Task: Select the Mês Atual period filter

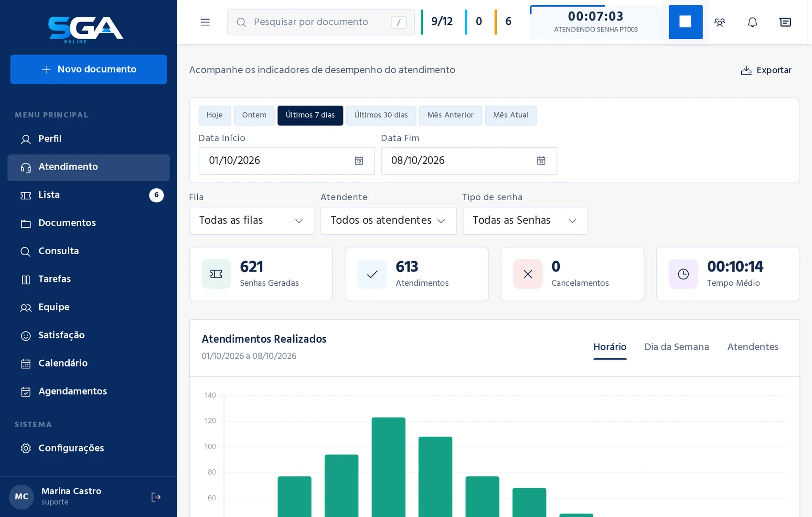Action: coord(511,115)
